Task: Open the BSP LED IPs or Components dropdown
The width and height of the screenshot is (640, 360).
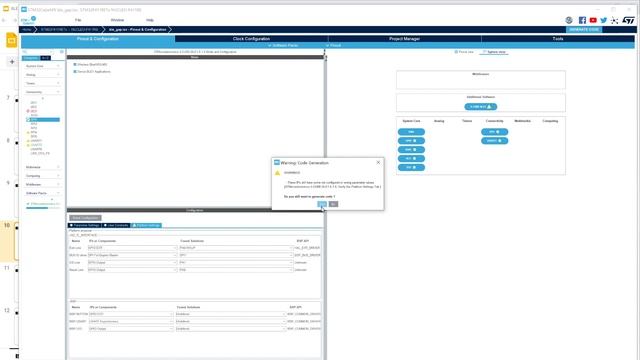Action: tap(131, 329)
